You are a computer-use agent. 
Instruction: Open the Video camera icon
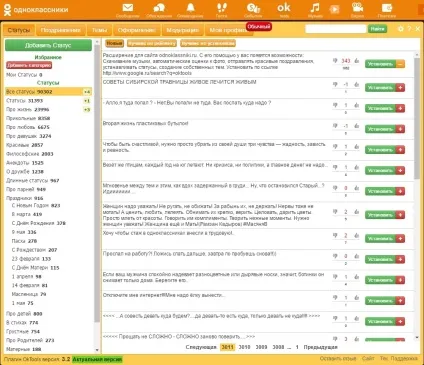(x=357, y=7)
